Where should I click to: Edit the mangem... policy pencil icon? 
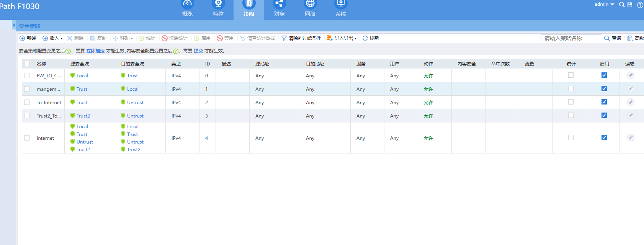(631, 89)
